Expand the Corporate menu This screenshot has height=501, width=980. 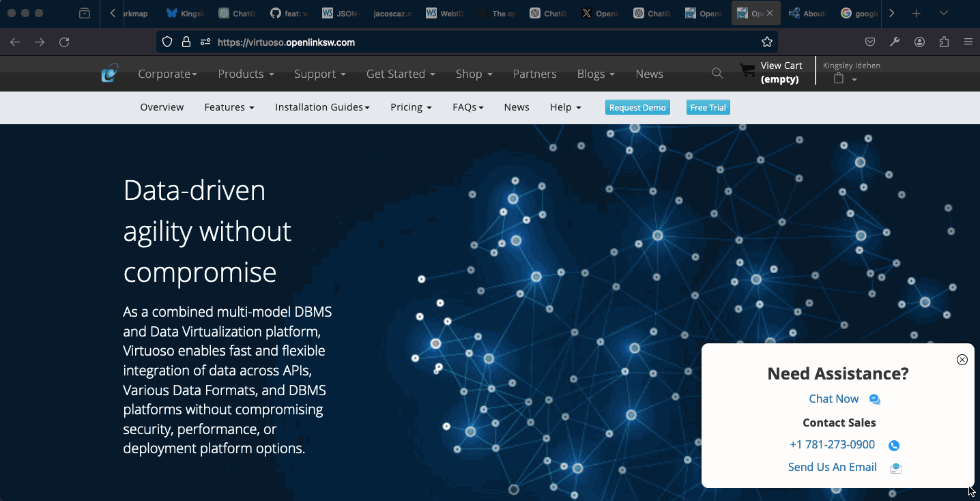(167, 74)
